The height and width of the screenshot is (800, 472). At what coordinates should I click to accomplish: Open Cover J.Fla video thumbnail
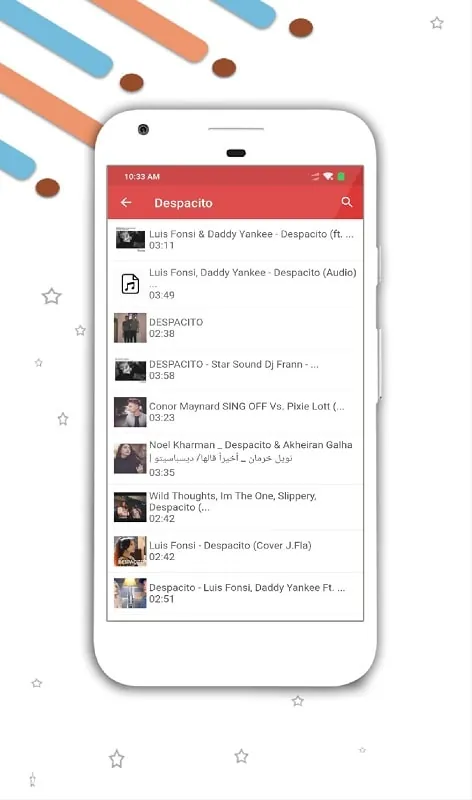pyautogui.click(x=130, y=551)
